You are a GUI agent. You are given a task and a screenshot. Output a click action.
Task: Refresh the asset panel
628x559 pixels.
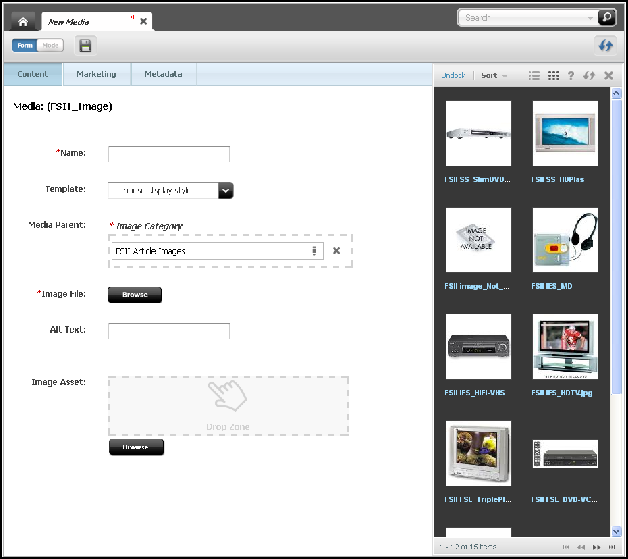pos(589,75)
